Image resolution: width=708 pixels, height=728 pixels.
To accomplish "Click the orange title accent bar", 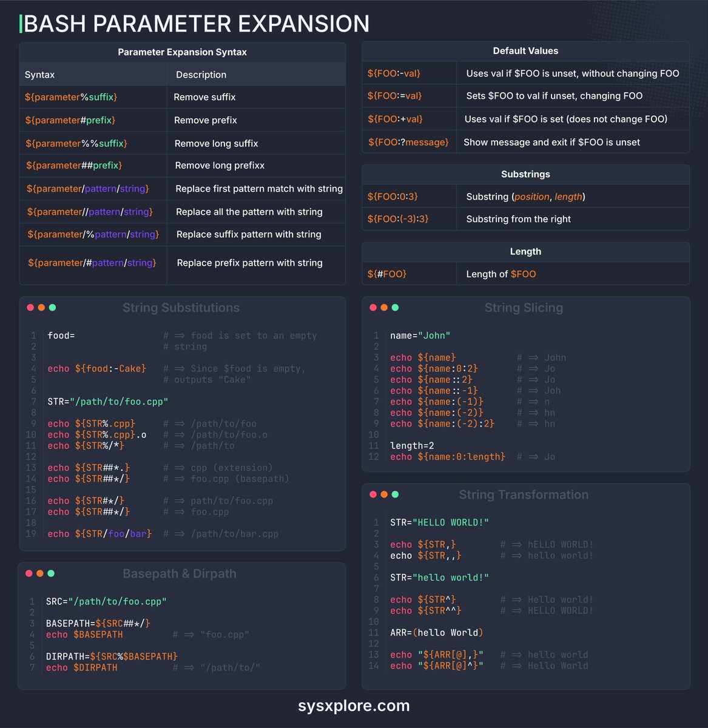I will [x=21, y=24].
